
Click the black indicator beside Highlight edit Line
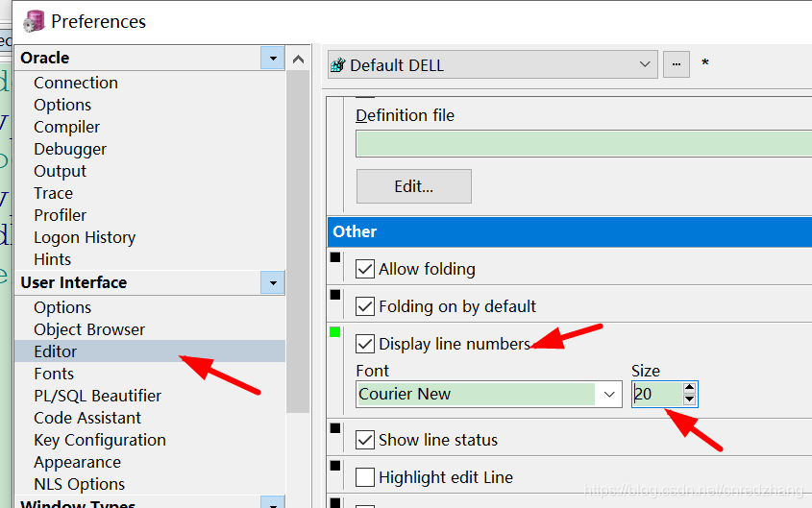pos(335,466)
